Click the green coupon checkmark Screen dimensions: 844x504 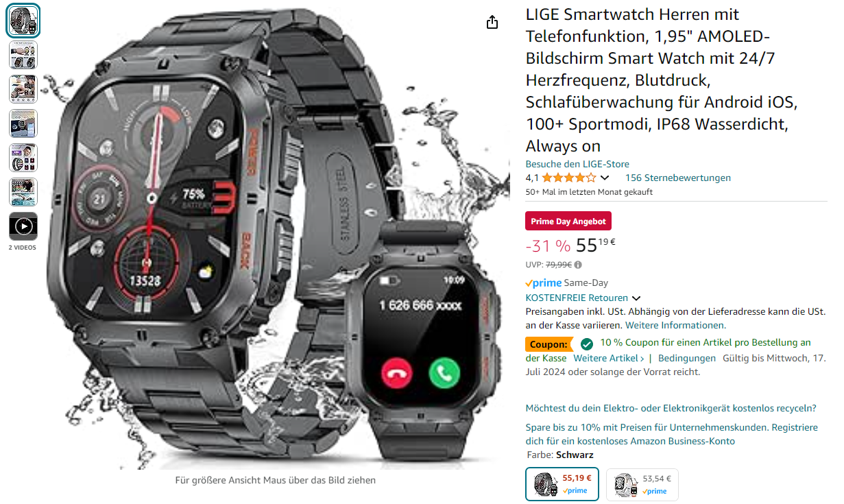[x=587, y=344]
